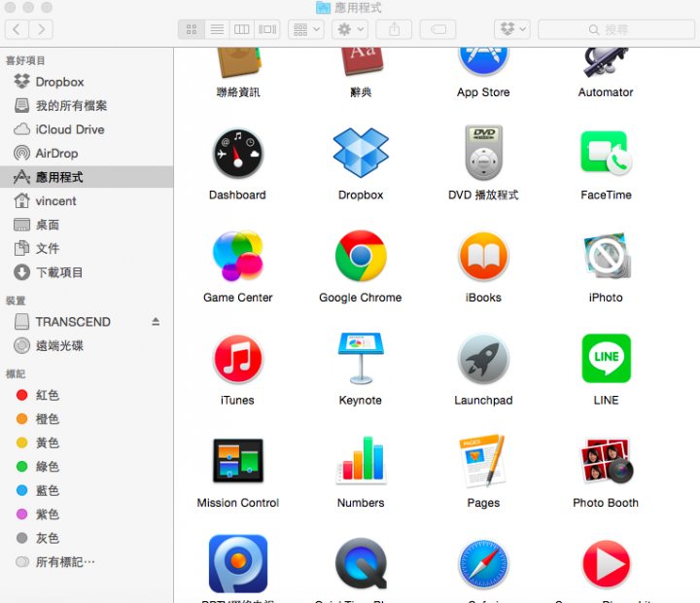The height and width of the screenshot is (603, 700).
Task: Switch to icon view mode
Action: click(x=192, y=29)
